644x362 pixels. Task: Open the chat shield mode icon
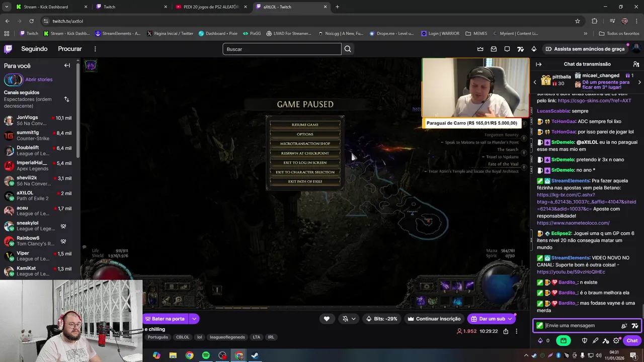point(585,340)
